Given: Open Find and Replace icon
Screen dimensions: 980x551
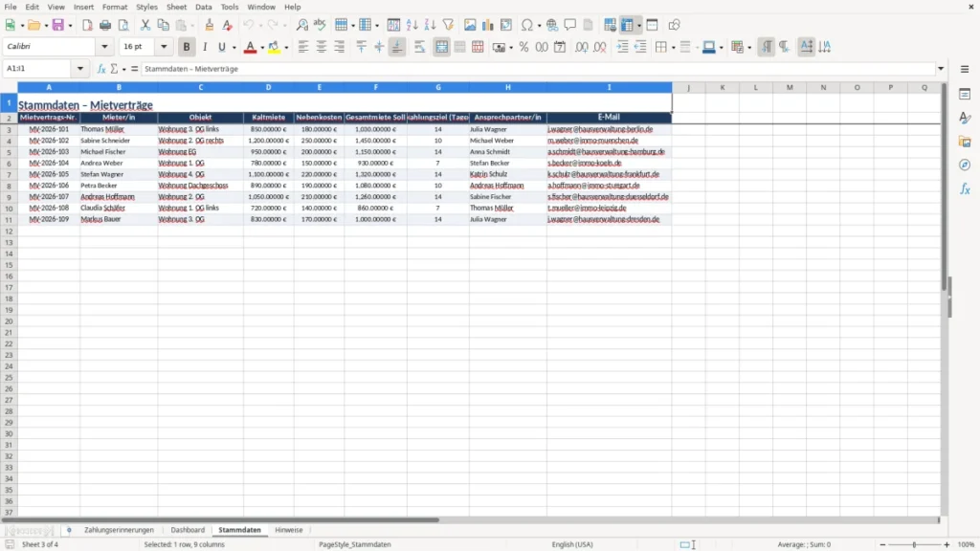Looking at the screenshot, I should 301,25.
